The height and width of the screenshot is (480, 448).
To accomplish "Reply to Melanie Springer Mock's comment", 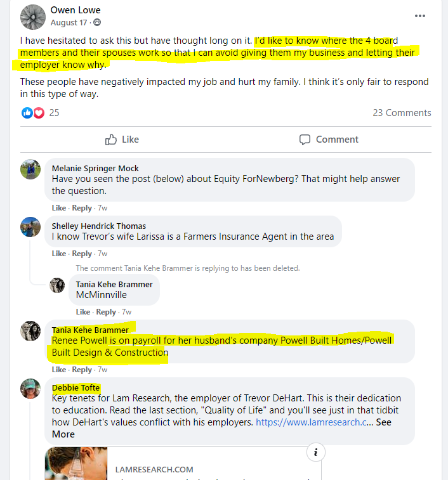I will pos(82,208).
